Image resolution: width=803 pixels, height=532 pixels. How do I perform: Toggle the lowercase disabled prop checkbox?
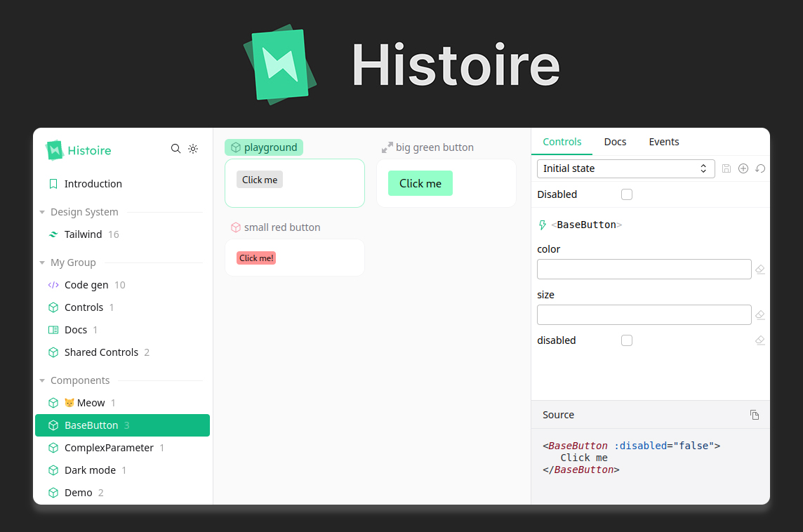coord(627,340)
